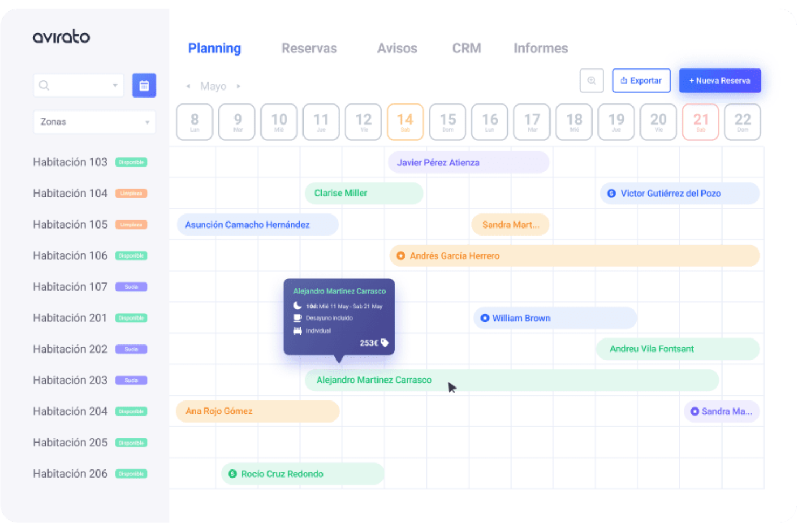Click the Mayo month label
This screenshot has width=798, height=532.
click(213, 86)
